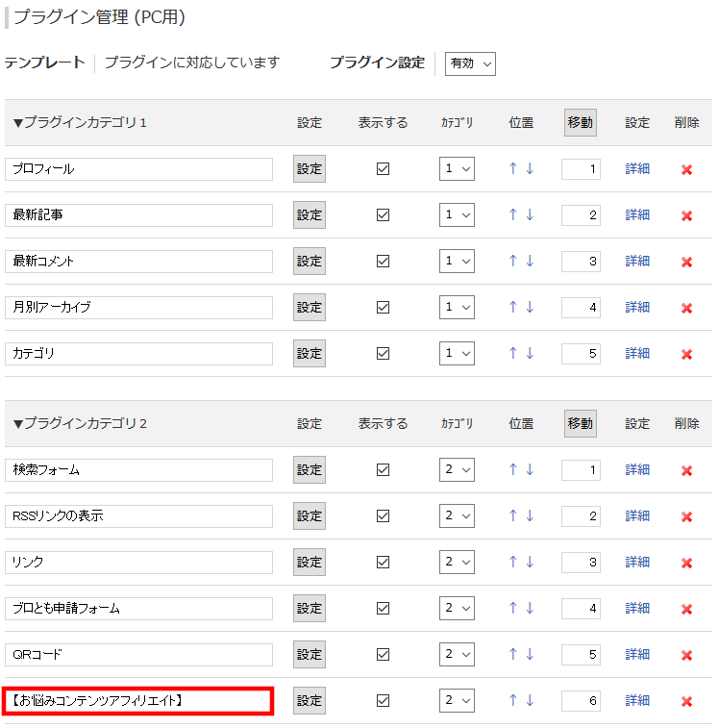Open 詳細 link for 最新記事

637,214
